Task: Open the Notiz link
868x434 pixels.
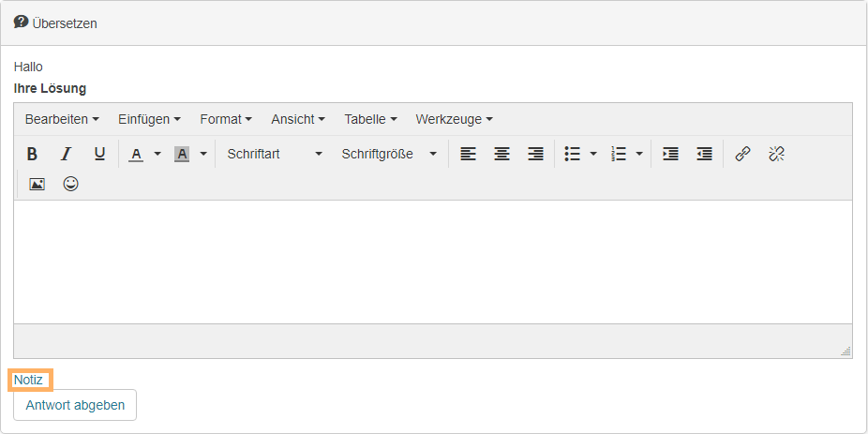Action: coord(28,380)
